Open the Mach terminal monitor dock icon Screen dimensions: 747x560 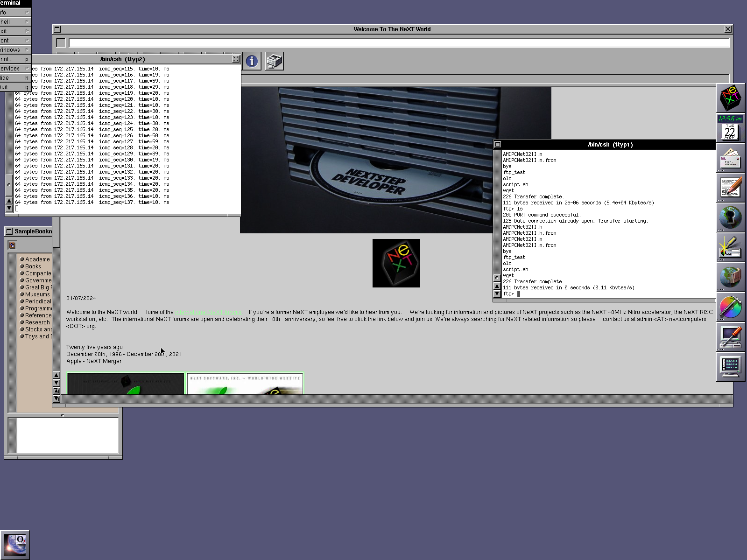730,367
